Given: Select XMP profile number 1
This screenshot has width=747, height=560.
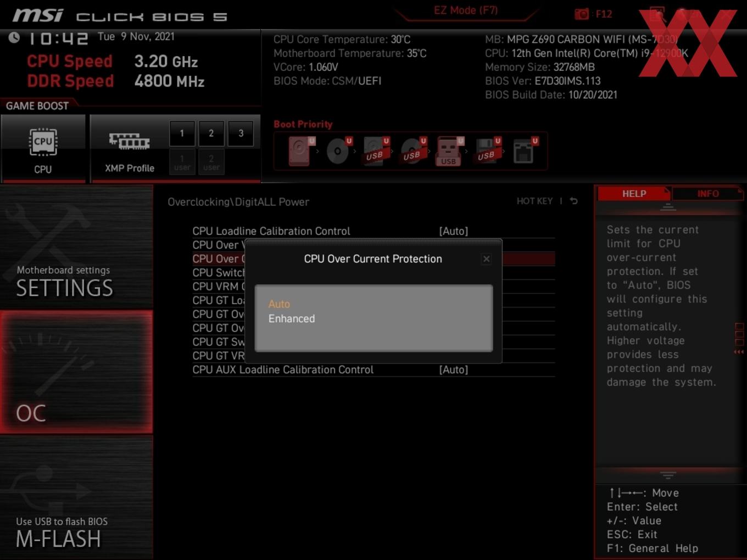Looking at the screenshot, I should [x=182, y=133].
